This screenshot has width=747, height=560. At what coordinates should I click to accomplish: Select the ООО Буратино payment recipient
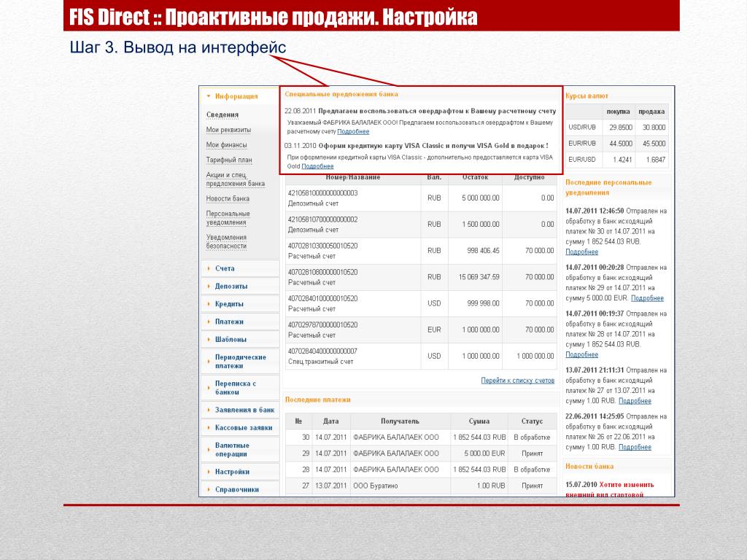[x=376, y=486]
